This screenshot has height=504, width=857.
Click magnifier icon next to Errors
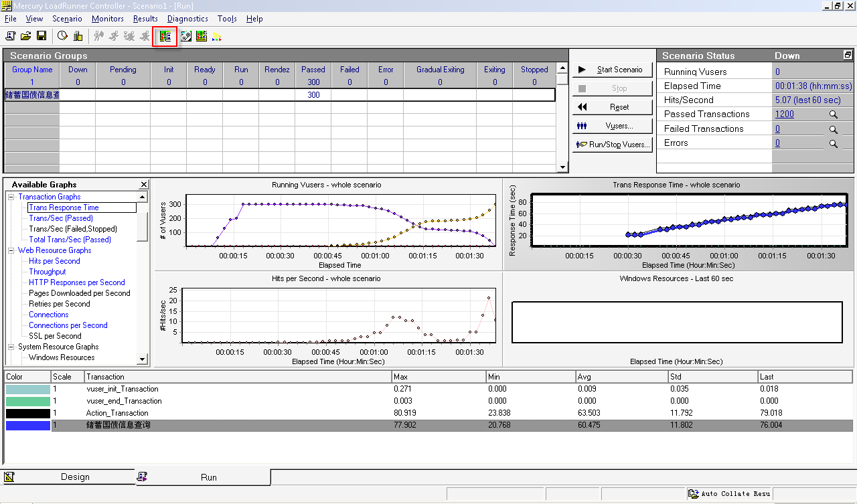tap(834, 143)
